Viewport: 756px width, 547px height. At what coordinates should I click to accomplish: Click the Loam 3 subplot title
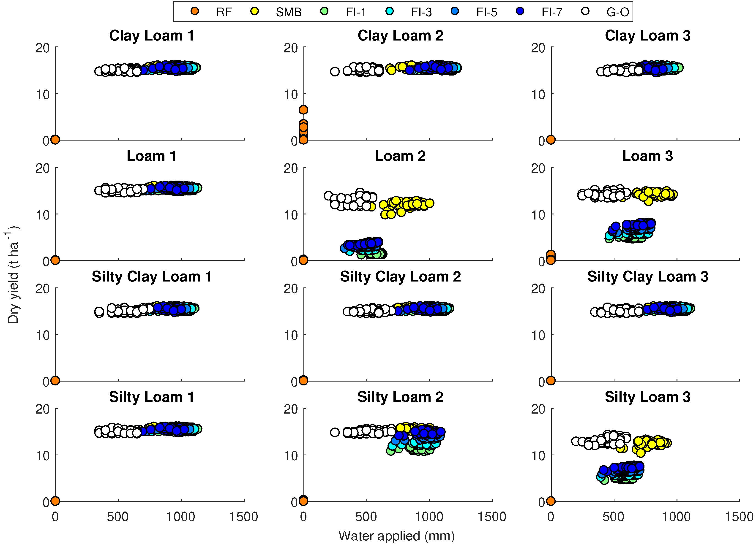647,156
